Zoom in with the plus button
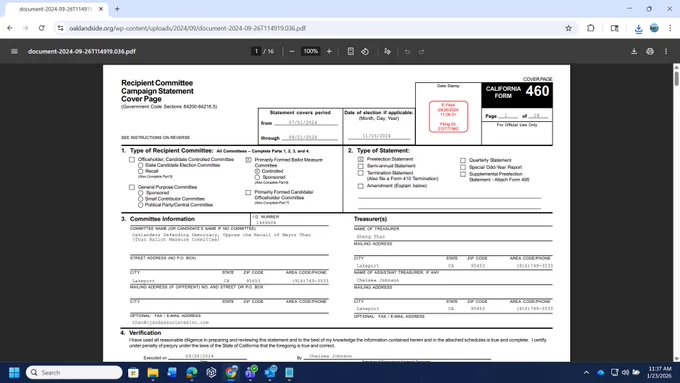 click(x=329, y=51)
